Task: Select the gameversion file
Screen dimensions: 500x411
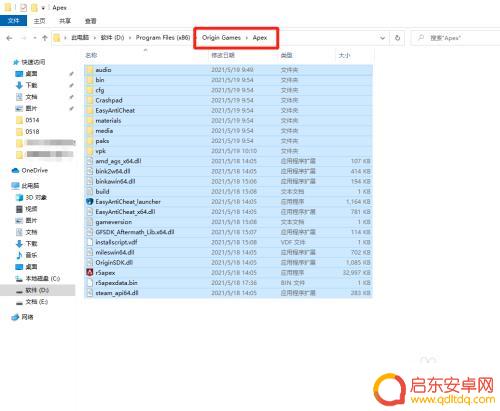Action: [x=228, y=222]
